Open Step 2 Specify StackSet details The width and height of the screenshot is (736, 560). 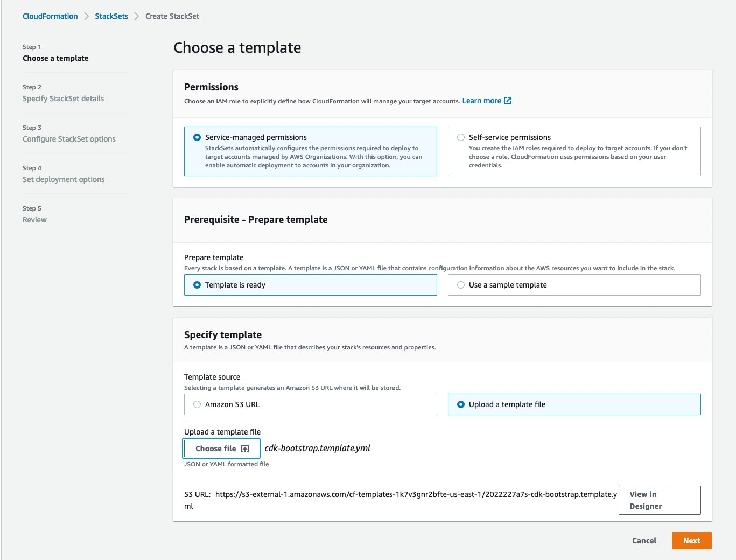click(62, 98)
